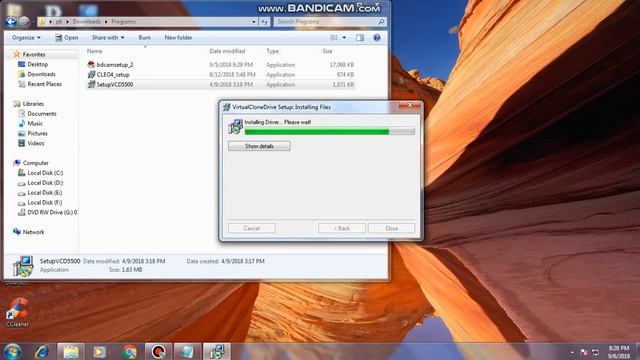
Task: Select Network in the navigation pane
Action: click(x=33, y=232)
